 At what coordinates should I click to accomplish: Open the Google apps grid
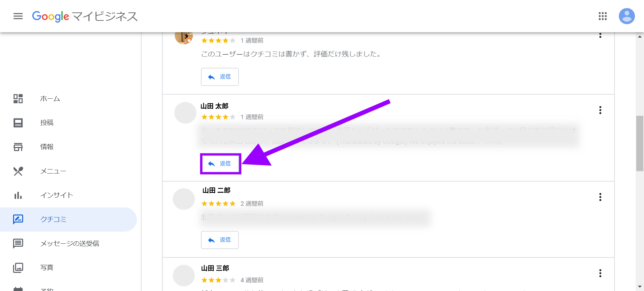tap(602, 16)
